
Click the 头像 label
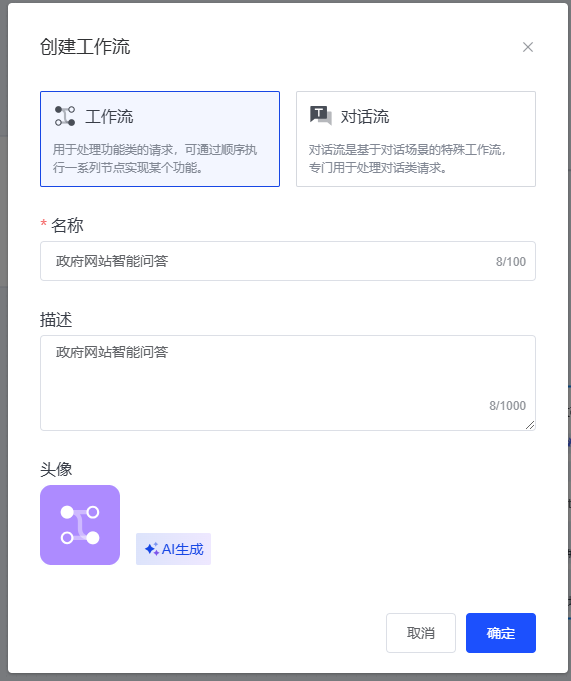pos(56,469)
